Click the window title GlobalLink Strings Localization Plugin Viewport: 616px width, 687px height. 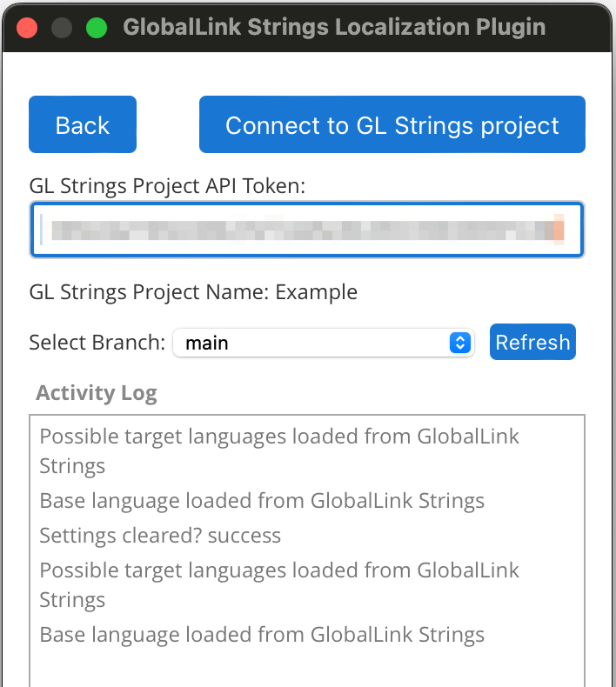334,27
